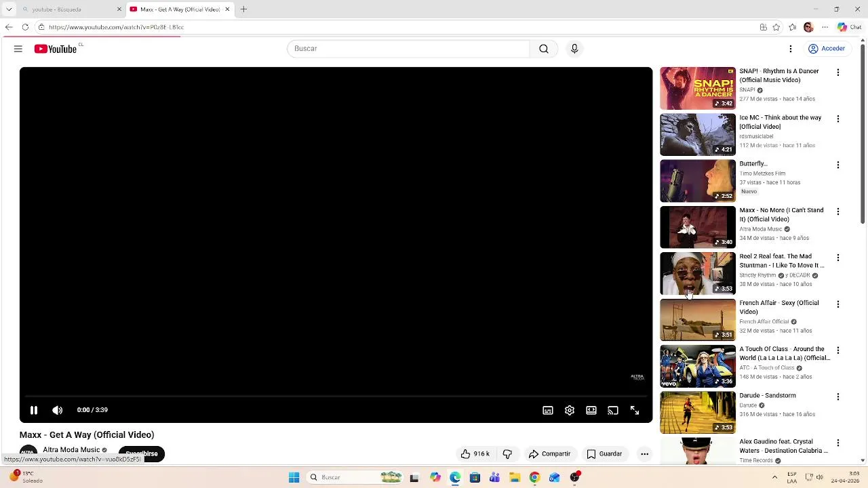This screenshot has height=488, width=868.
Task: Click into the YouTube Buscar search field
Action: pyautogui.click(x=408, y=49)
